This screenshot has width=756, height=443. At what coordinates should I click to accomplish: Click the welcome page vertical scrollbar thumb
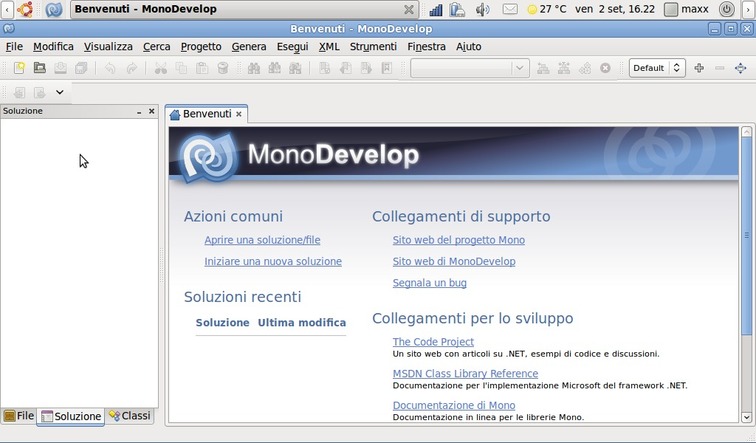point(746,236)
